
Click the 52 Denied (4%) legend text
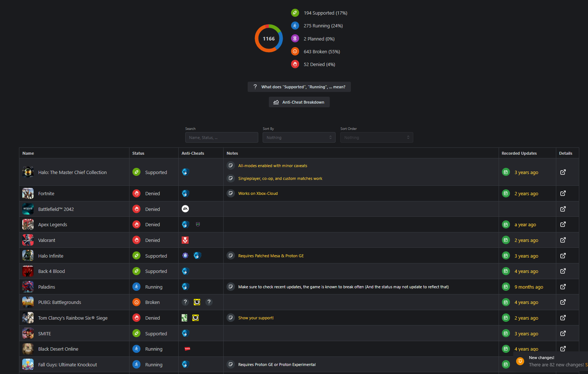[x=320, y=65]
